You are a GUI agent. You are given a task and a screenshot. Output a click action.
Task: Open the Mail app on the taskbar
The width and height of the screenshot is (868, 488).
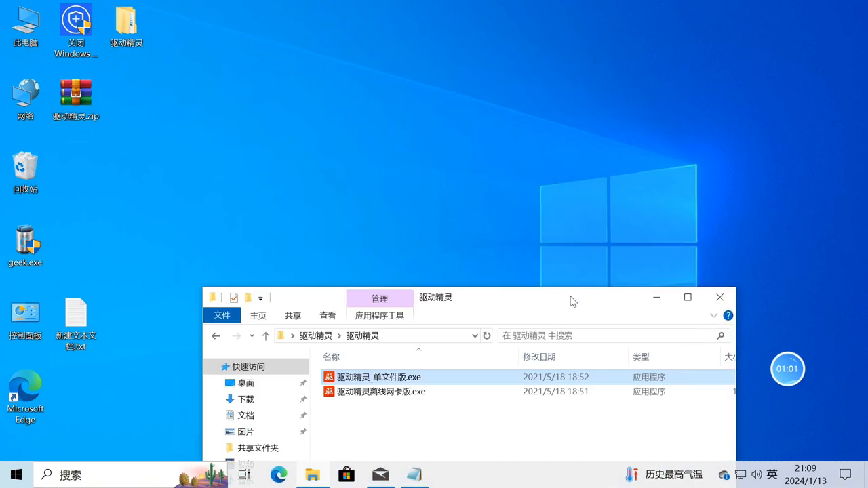[x=380, y=474]
